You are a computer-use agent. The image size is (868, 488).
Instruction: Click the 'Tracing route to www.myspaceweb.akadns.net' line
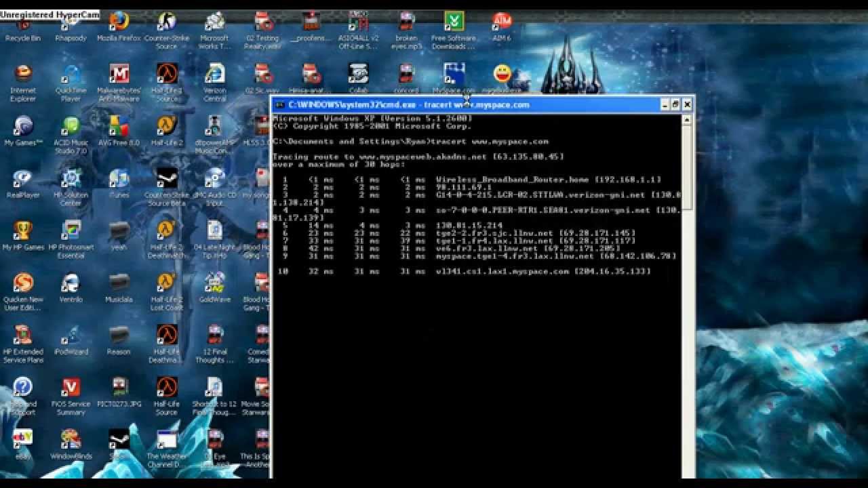[x=418, y=157]
